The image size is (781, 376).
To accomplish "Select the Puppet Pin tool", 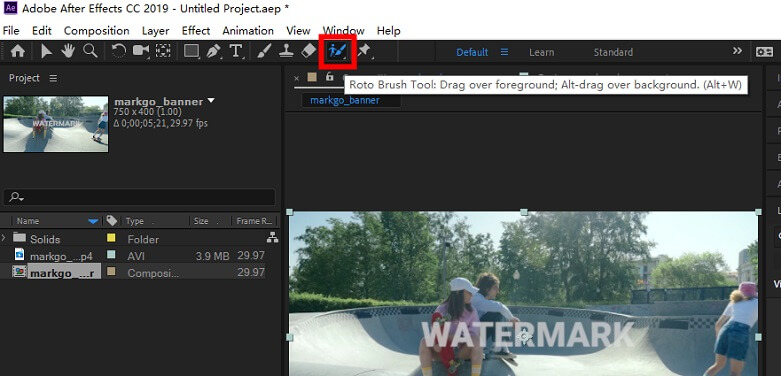I will click(364, 51).
